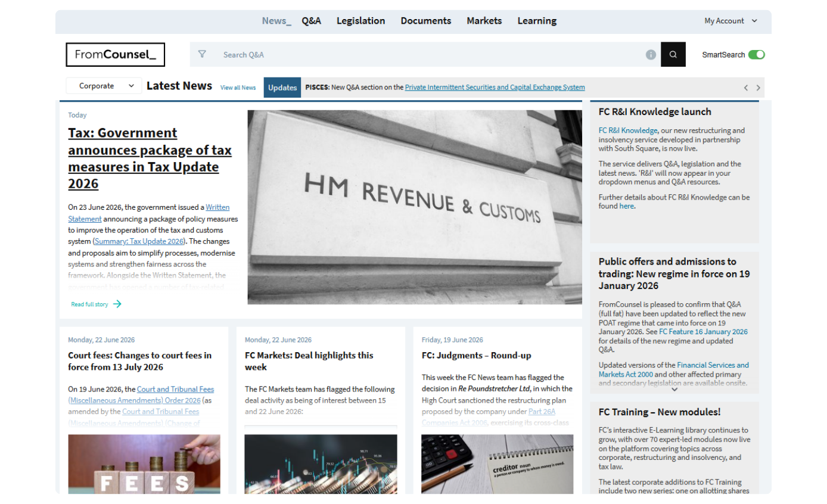Toggle the SmartSearch switch

pos(757,55)
